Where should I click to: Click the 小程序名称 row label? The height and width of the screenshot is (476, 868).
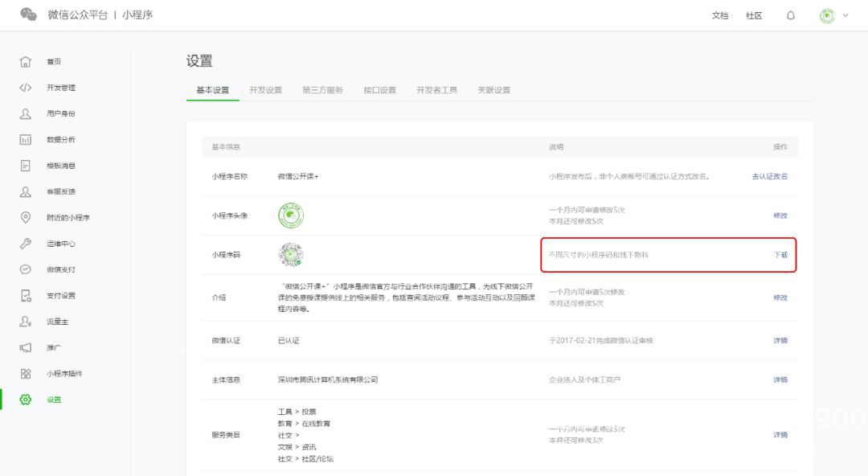tap(230, 176)
